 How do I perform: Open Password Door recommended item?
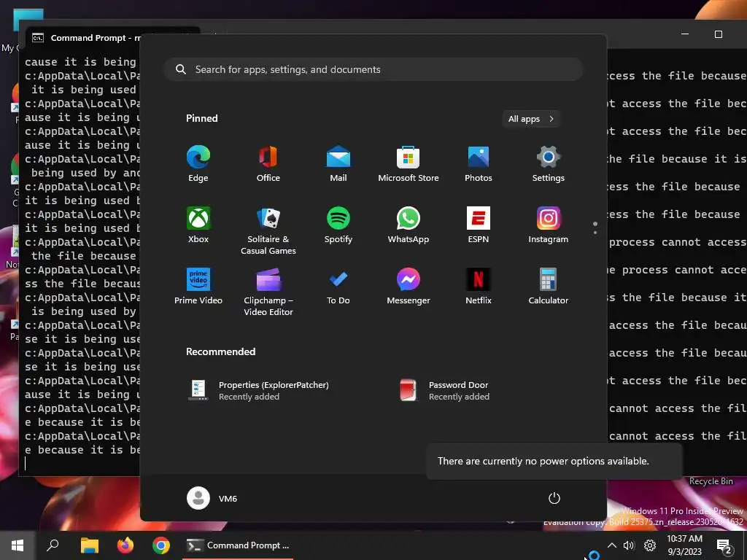pyautogui.click(x=445, y=391)
